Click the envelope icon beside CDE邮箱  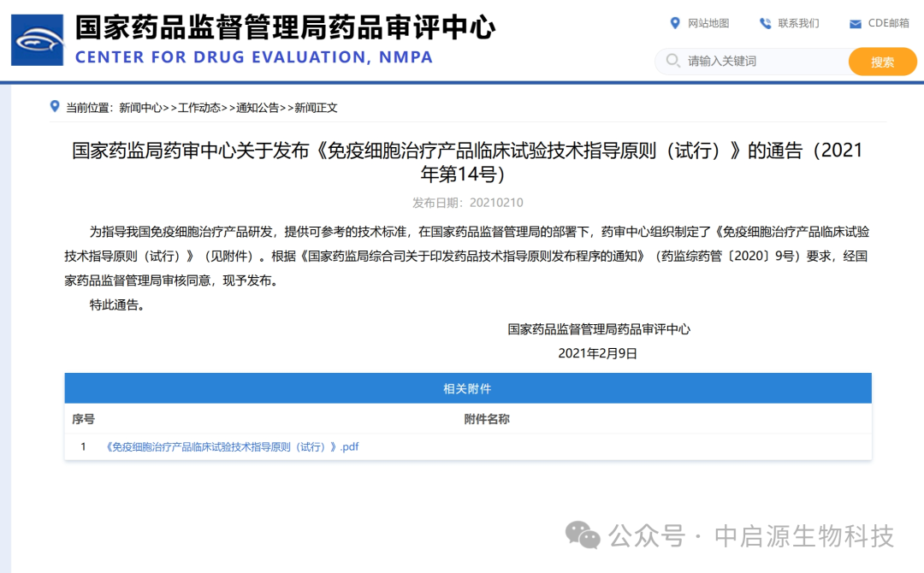(855, 24)
